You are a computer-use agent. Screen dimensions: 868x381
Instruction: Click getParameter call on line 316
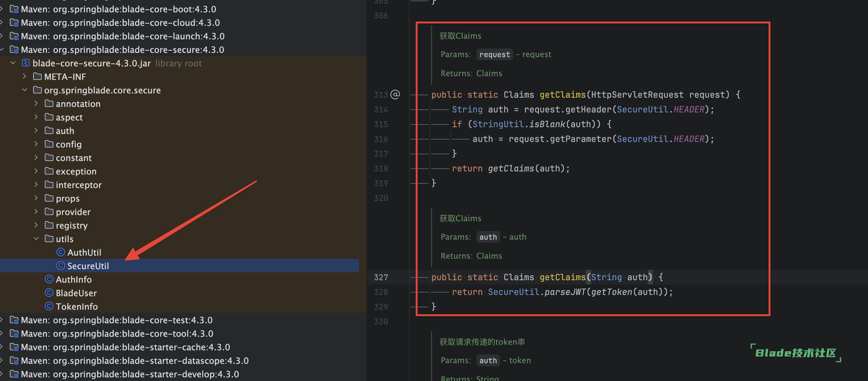click(x=581, y=139)
